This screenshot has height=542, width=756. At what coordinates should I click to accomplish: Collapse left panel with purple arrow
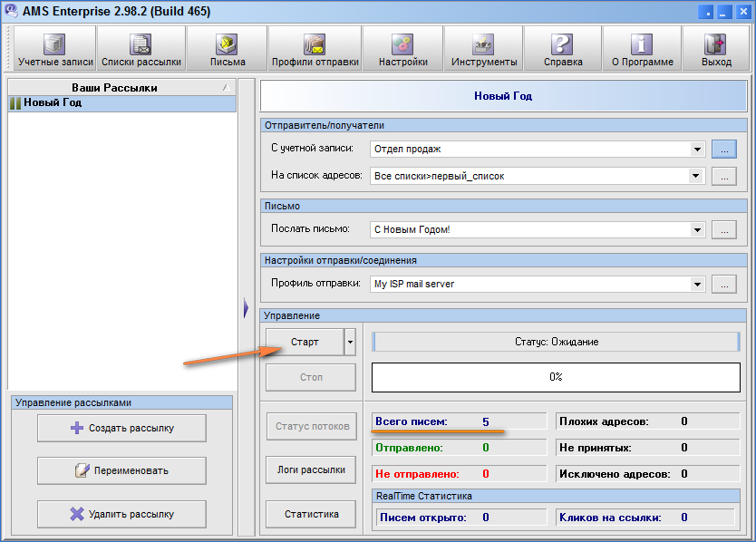pos(246,307)
